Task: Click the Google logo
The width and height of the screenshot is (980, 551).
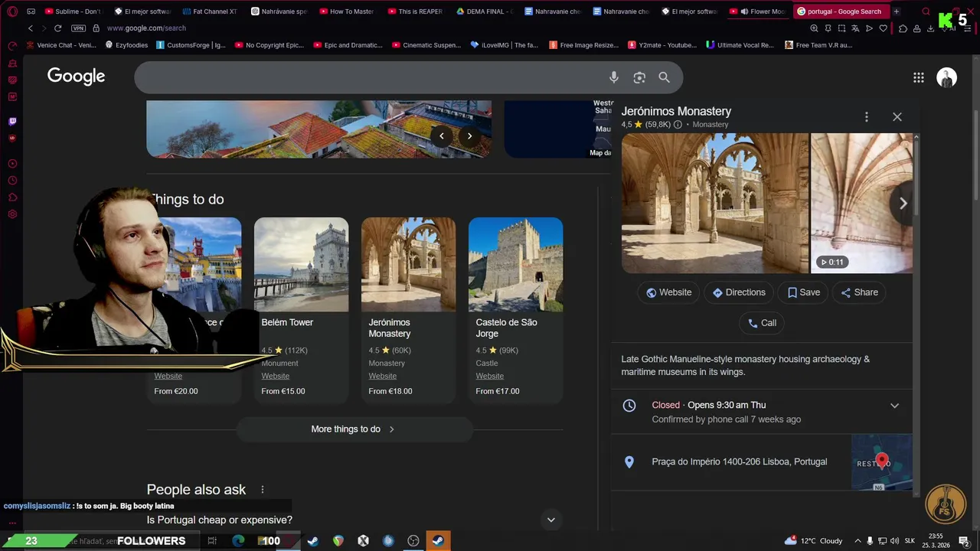Action: coord(76,77)
